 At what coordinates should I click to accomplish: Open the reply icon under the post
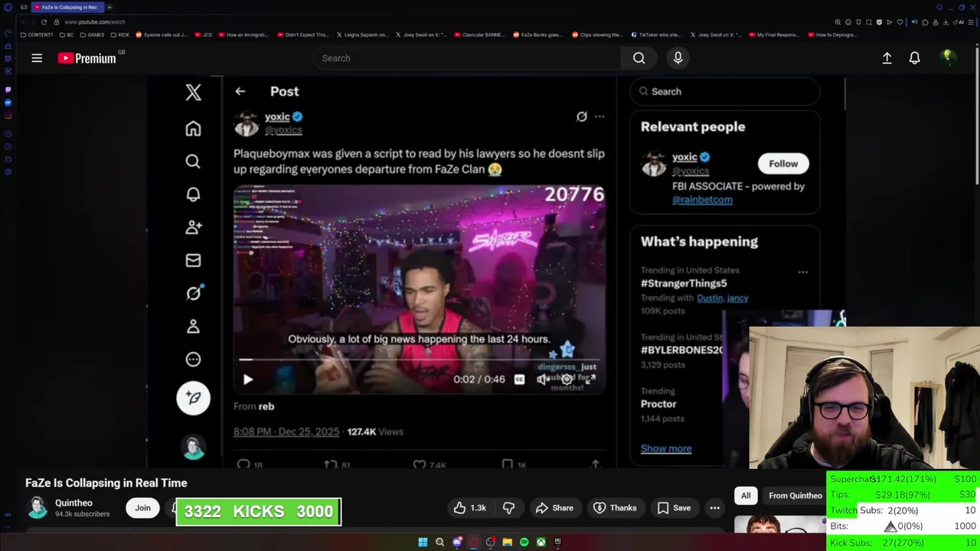click(243, 464)
